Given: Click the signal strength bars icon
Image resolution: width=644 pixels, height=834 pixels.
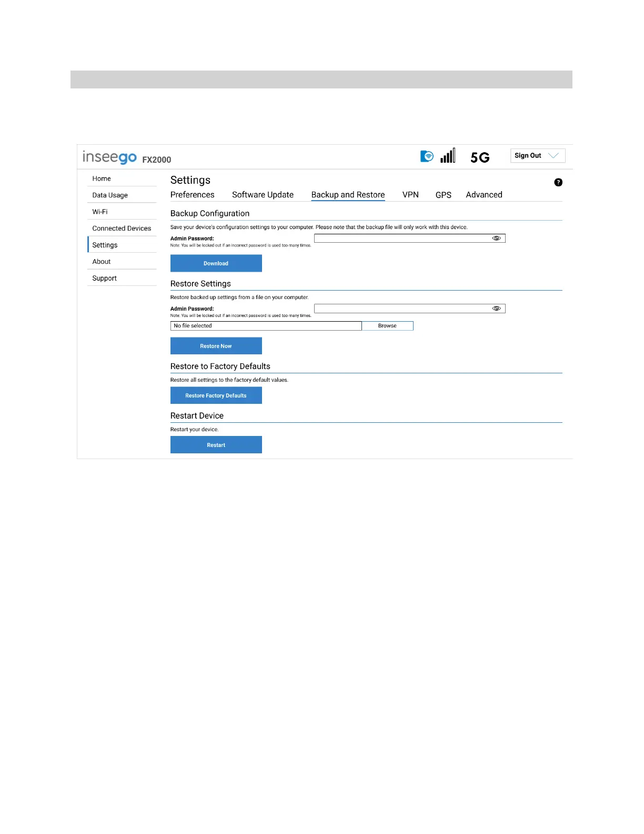Looking at the screenshot, I should (x=448, y=155).
